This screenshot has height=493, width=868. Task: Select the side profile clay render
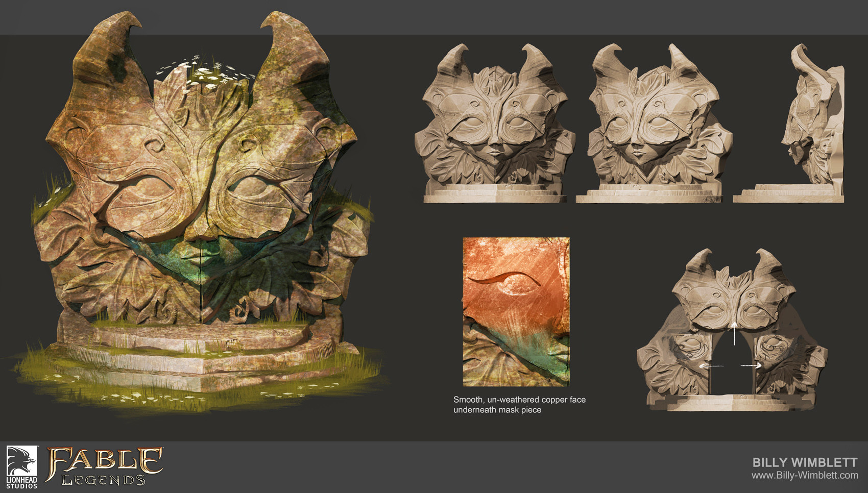coord(789,123)
